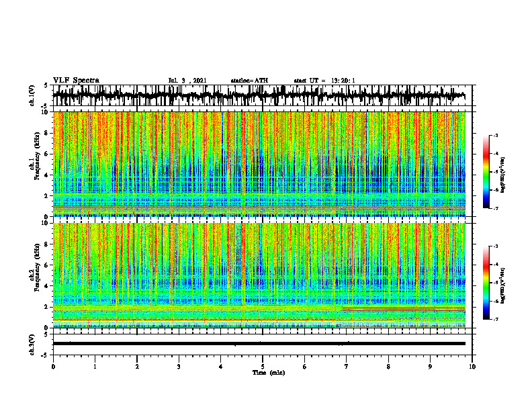The width and height of the screenshot is (532, 411).
Task: Click "-7" tick on ch.2 color scale
Action: click(x=496, y=320)
